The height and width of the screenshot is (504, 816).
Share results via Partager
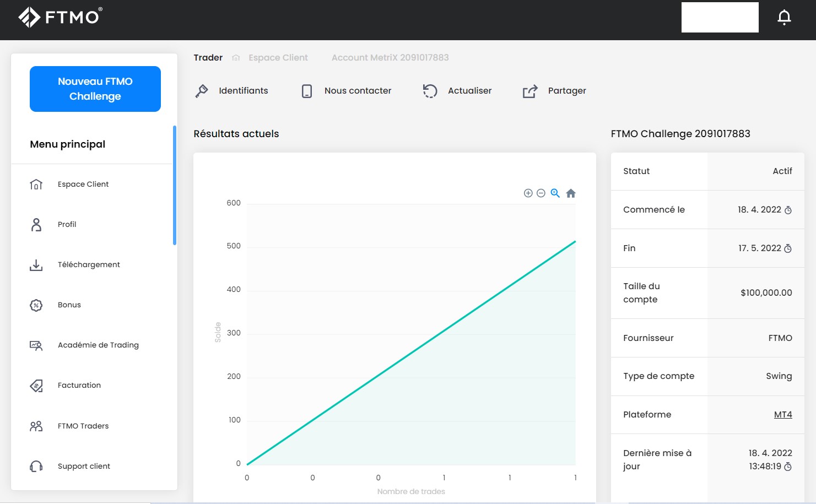pos(554,91)
